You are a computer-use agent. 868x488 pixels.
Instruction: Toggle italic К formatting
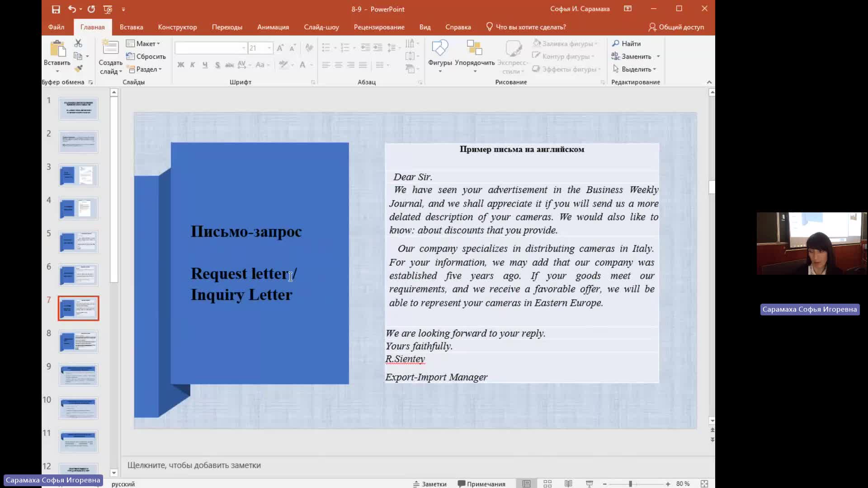[x=193, y=65]
